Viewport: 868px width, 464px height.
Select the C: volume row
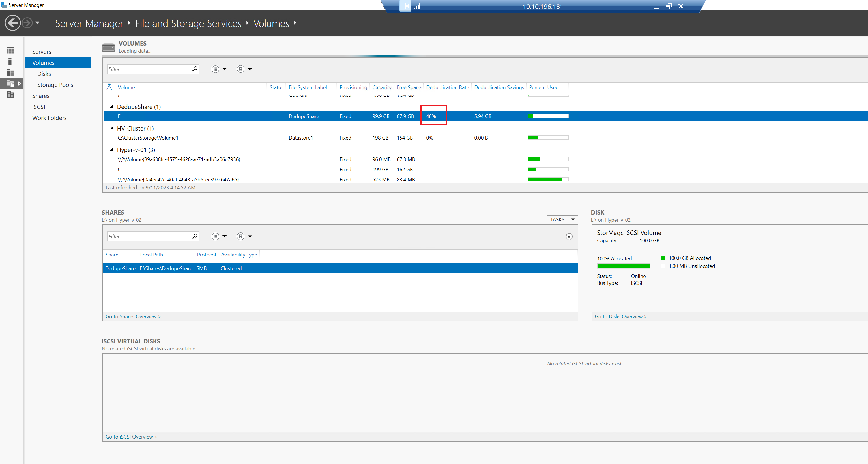pyautogui.click(x=485, y=169)
